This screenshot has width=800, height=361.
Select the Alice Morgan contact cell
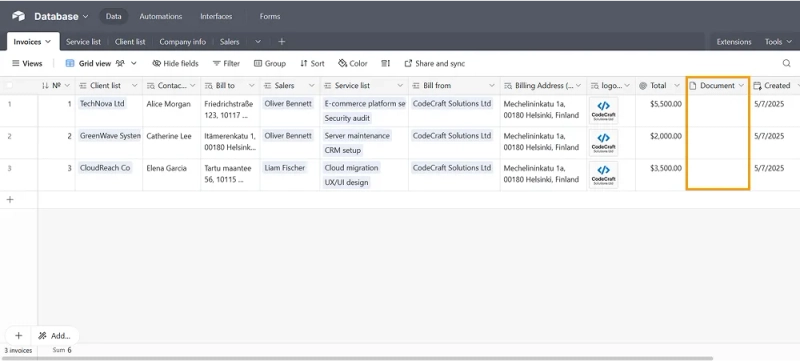(x=171, y=111)
